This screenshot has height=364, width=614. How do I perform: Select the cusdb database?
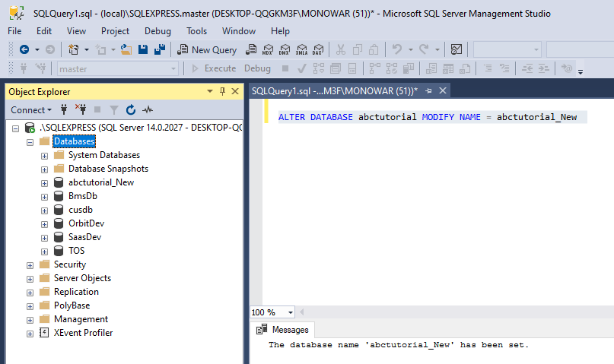pyautogui.click(x=81, y=210)
